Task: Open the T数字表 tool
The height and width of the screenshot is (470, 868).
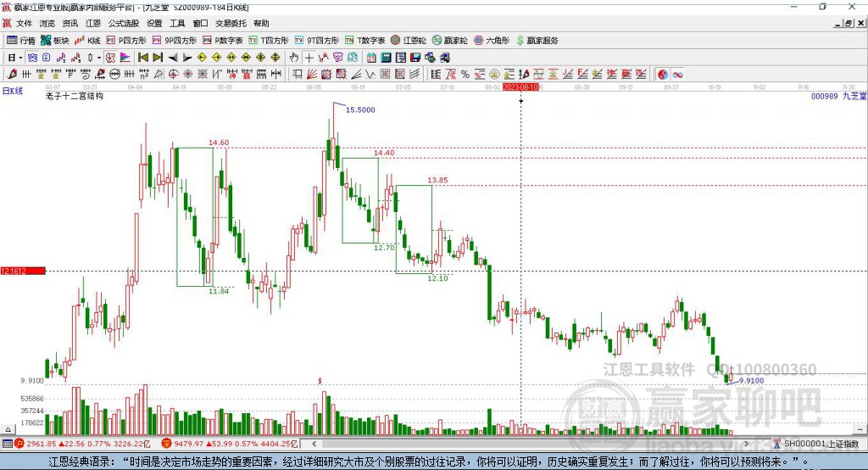Action: tap(364, 41)
